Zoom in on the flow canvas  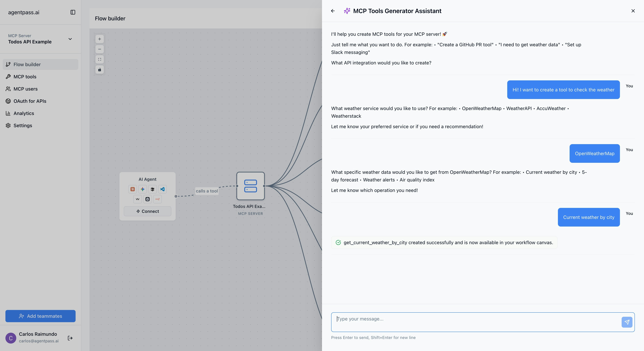99,39
